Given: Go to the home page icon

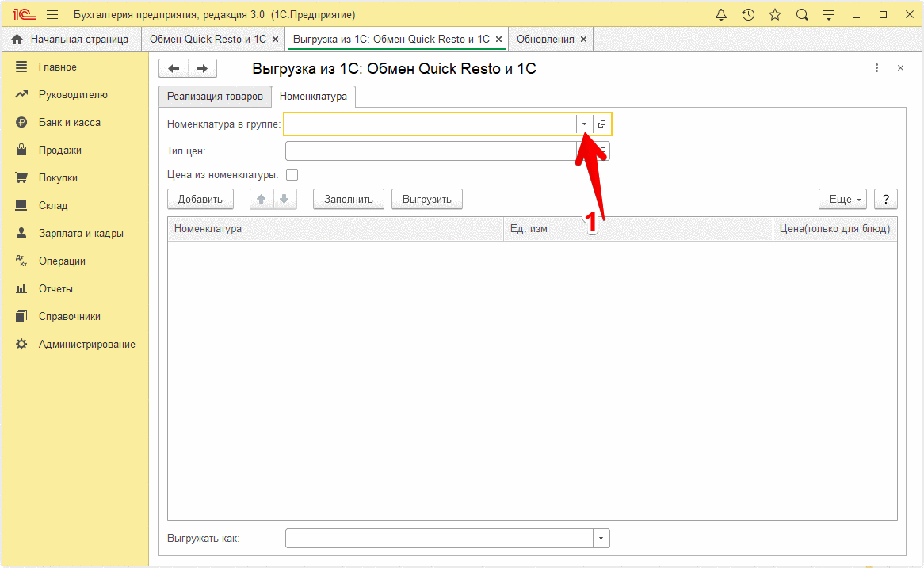Looking at the screenshot, I should (17, 40).
